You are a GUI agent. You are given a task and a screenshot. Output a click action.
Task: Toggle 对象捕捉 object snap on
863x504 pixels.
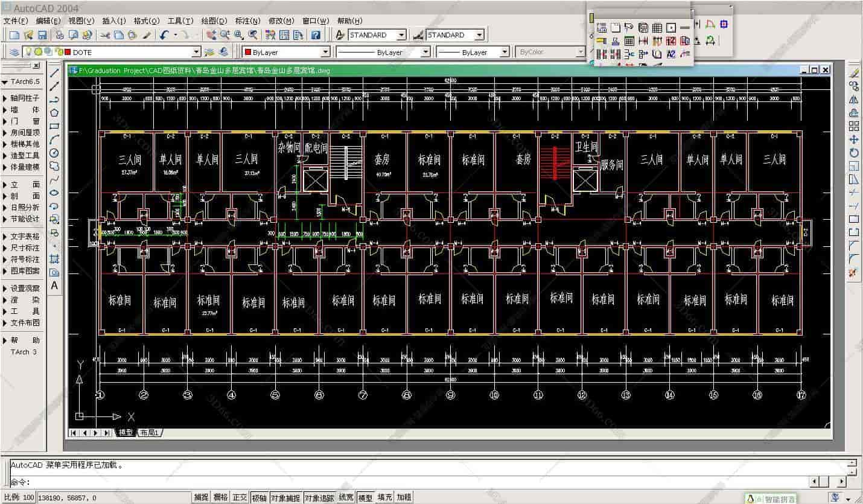click(284, 497)
